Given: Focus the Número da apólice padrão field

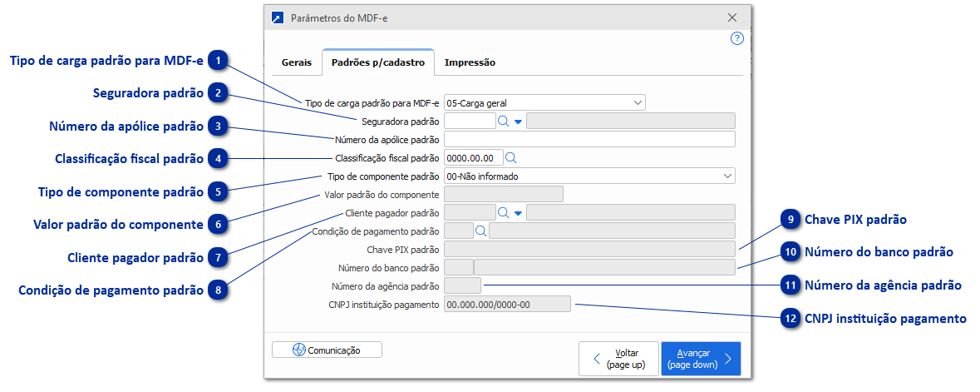Looking at the screenshot, I should [x=589, y=139].
